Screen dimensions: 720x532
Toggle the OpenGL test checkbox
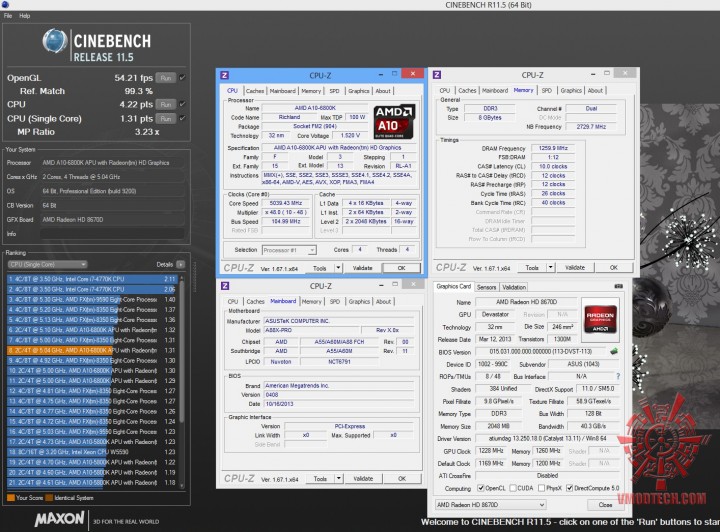pos(182,78)
